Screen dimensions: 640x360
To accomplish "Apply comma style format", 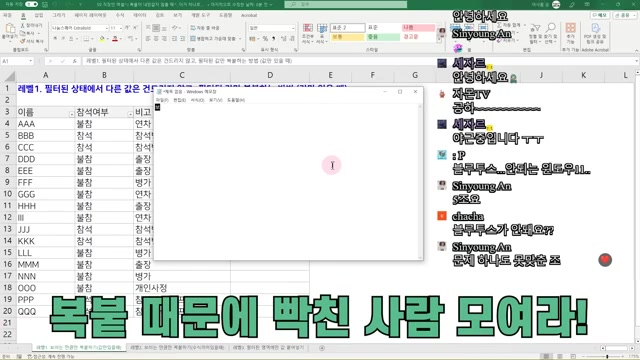I will (273, 38).
